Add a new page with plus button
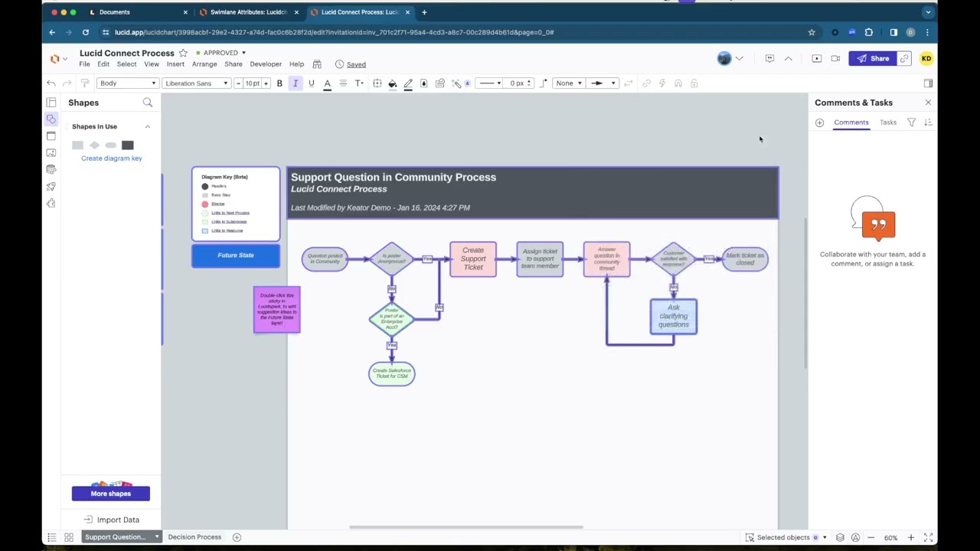Screen dimensions: 980x551 (x=237, y=537)
